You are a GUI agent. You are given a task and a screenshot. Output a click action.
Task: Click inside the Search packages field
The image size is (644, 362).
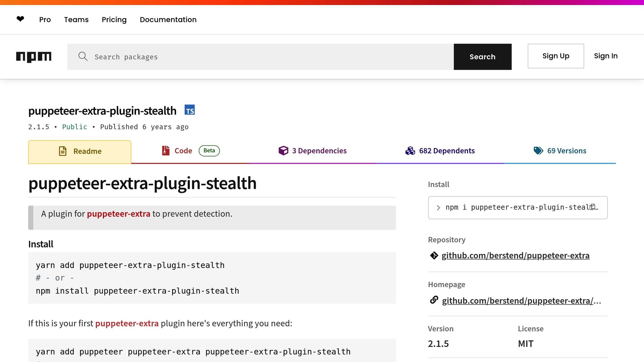220,57
